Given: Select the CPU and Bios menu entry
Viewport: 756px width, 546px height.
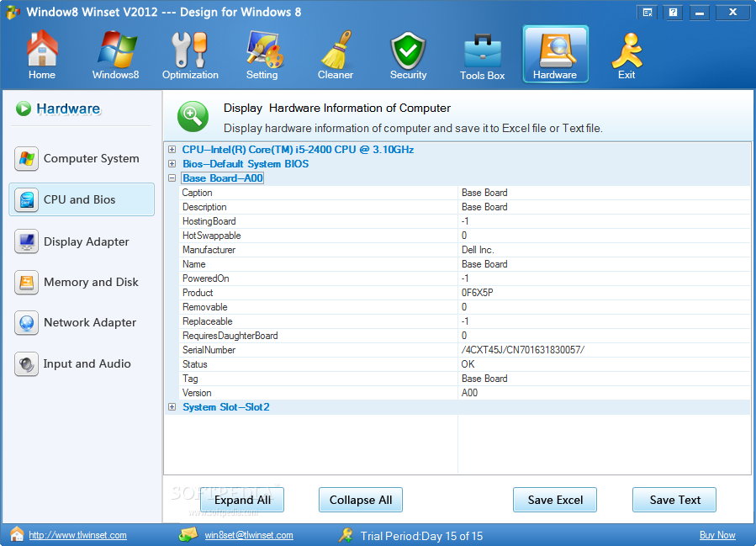Looking at the screenshot, I should [x=82, y=199].
